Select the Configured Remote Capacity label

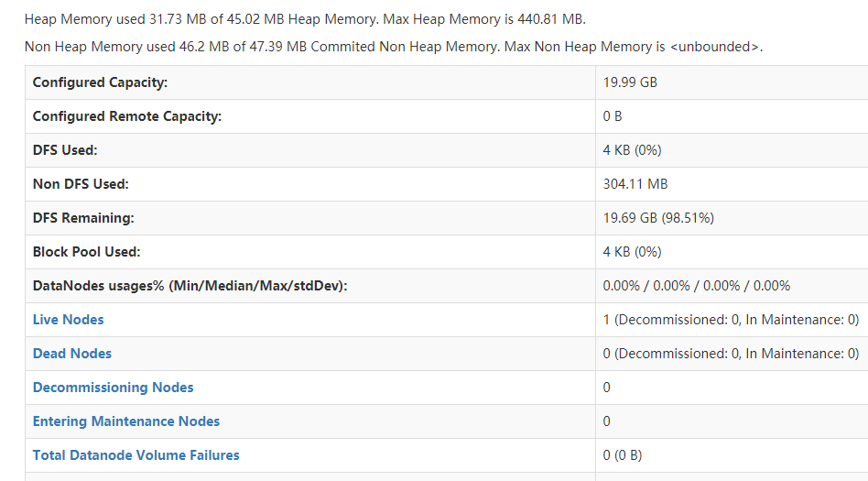click(x=127, y=116)
